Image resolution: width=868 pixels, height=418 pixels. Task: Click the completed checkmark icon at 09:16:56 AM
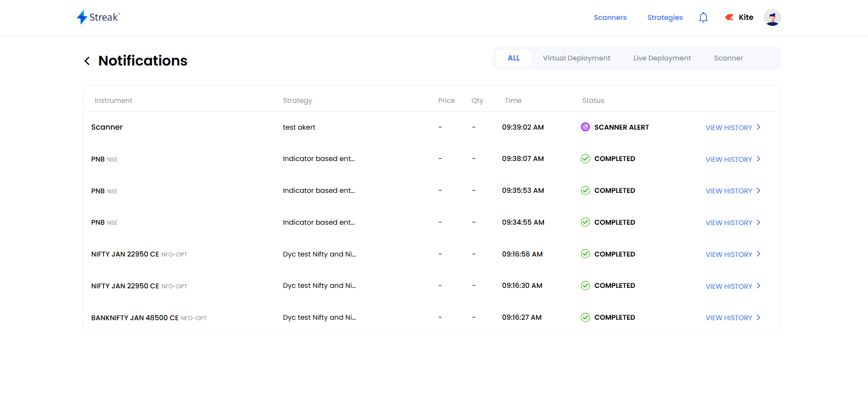pos(585,254)
